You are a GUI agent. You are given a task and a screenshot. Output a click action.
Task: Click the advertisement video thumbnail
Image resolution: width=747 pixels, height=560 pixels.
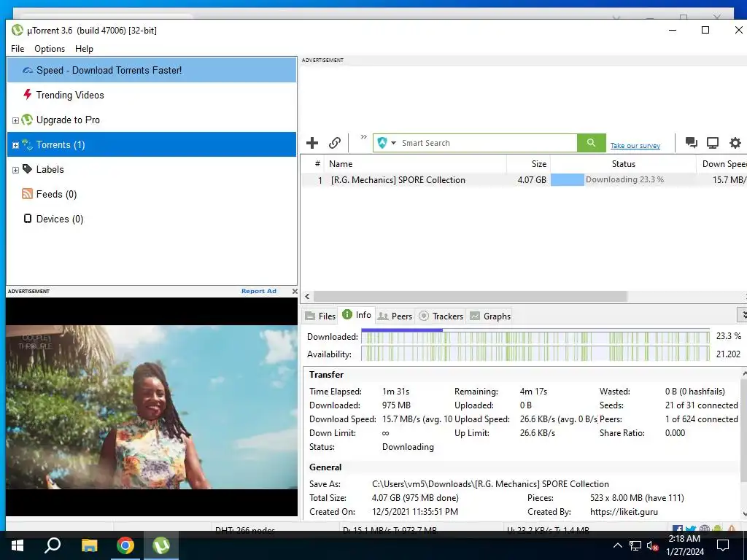152,407
